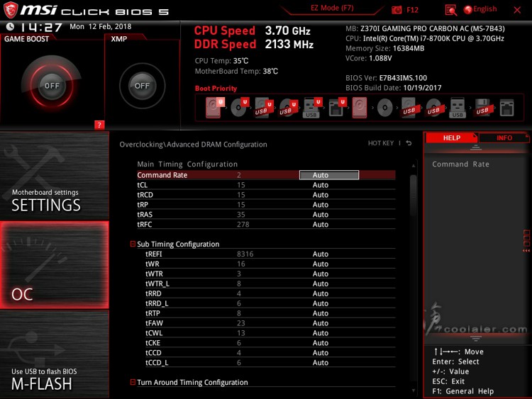Toggle the XMP OFF button
Viewport: 532px width, 399px height.
pyautogui.click(x=142, y=86)
